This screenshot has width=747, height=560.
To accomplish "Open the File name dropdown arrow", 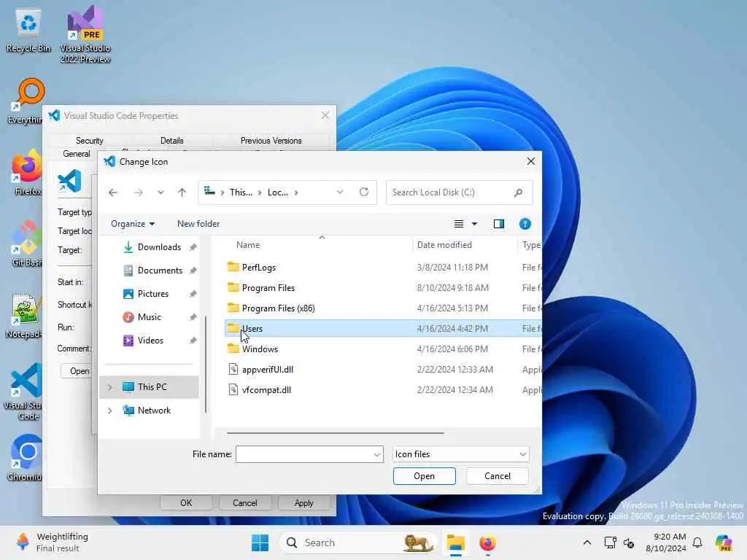I will pos(377,454).
